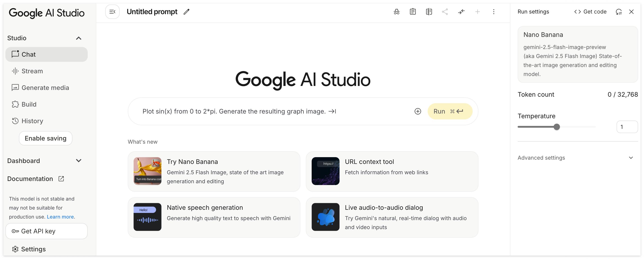
Task: Toggle the sidebar navigation collapse button
Action: 112,12
